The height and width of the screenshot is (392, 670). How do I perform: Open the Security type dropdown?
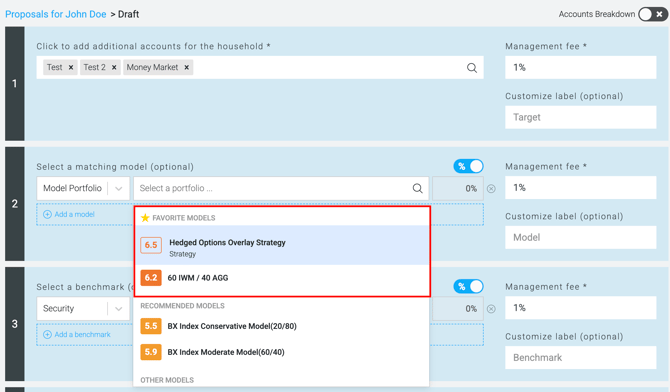click(83, 308)
